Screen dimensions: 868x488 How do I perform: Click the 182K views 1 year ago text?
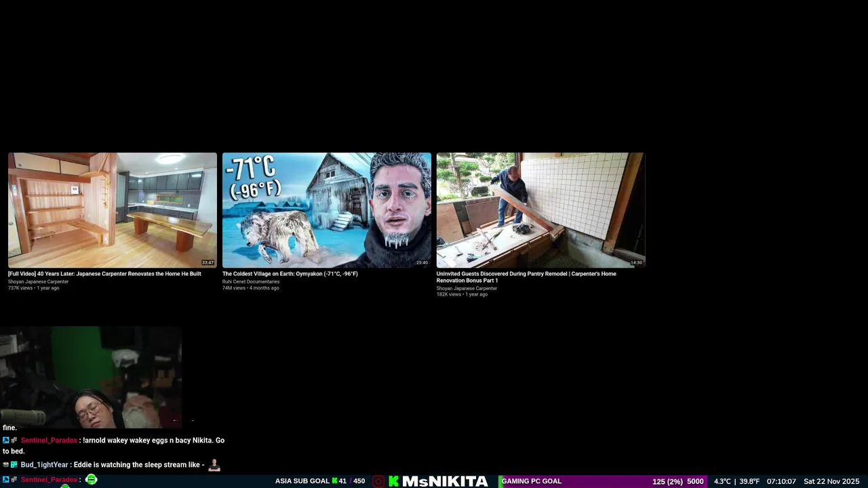[x=462, y=294]
